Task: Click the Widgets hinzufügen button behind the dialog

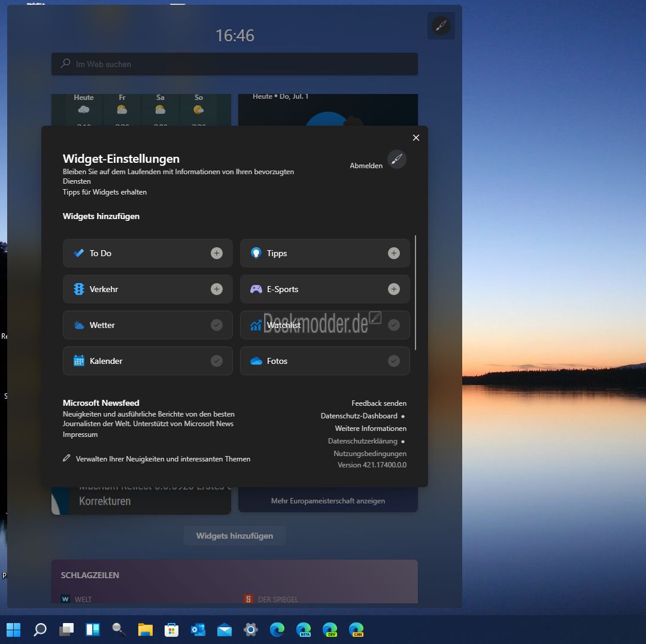Action: tap(235, 536)
